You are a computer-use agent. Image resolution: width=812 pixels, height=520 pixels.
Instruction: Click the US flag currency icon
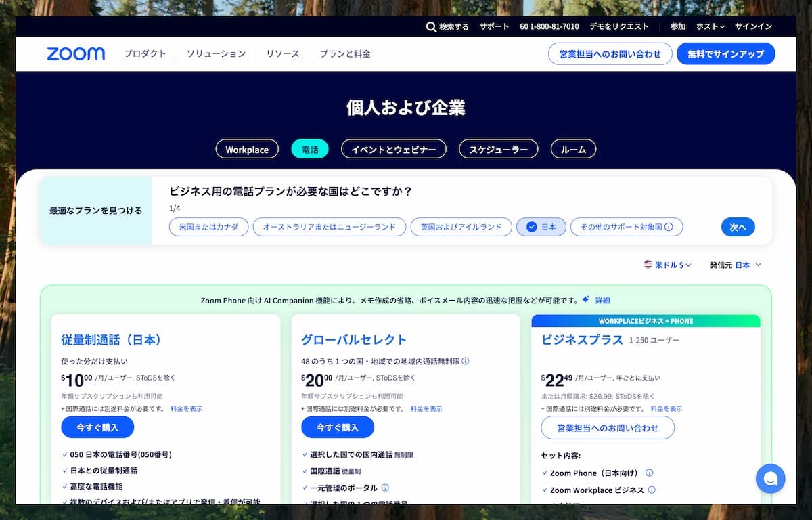(648, 265)
